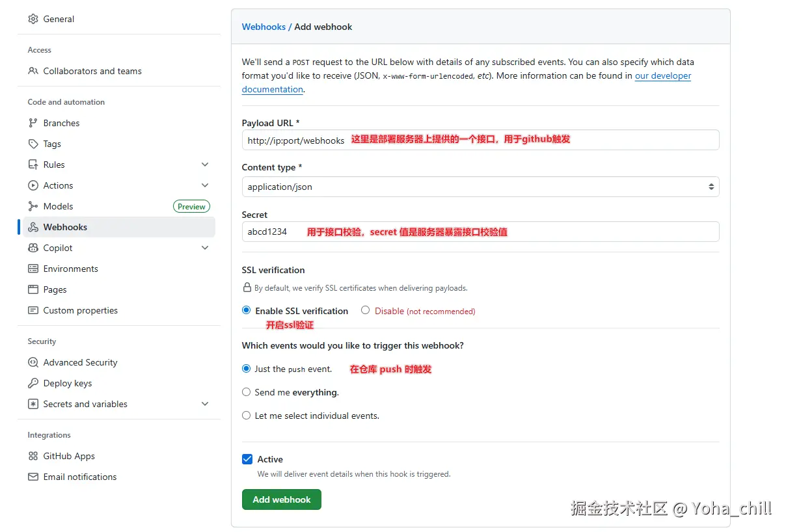This screenshot has width=786, height=532.
Task: Open Deploy keys via its key icon
Action: pos(33,383)
